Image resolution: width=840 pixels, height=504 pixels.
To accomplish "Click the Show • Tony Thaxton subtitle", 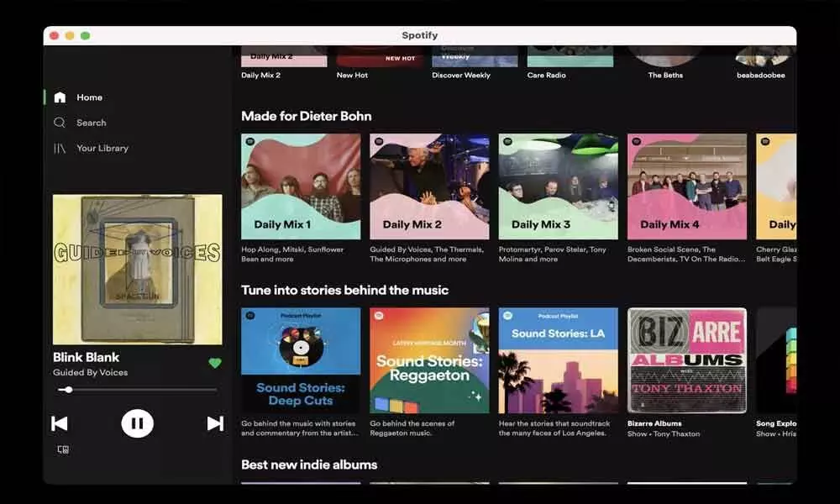I will tap(664, 433).
